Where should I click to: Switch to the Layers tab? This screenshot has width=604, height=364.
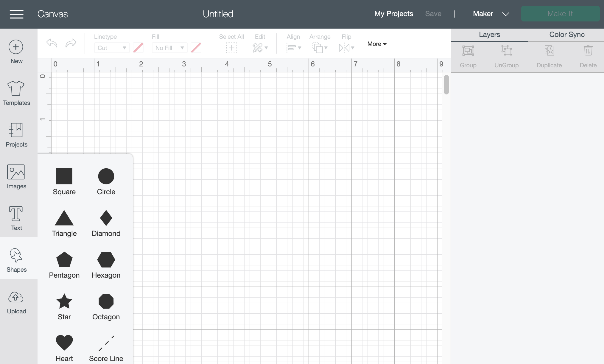[489, 35]
